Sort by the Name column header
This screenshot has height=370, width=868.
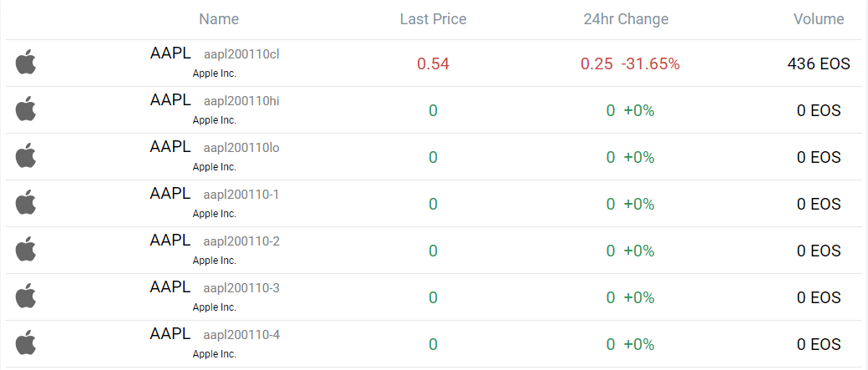click(219, 19)
